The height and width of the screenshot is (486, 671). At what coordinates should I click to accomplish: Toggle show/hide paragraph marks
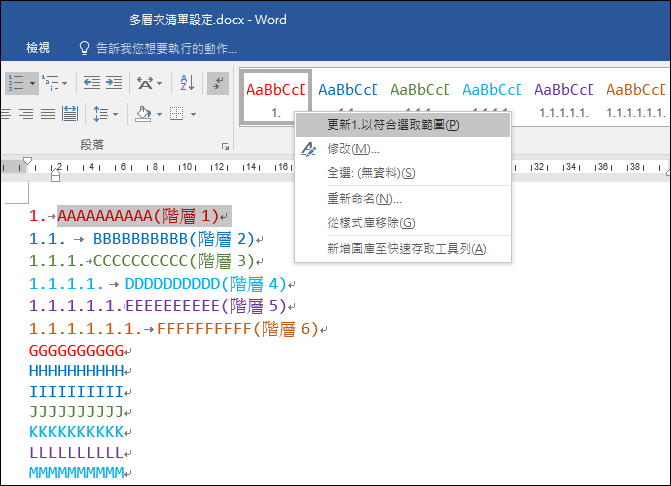tap(218, 83)
